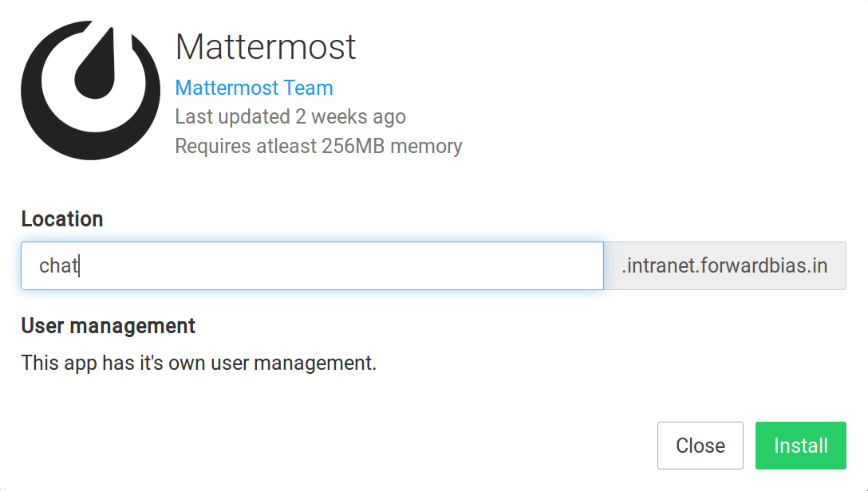Click the User management heading

(108, 326)
